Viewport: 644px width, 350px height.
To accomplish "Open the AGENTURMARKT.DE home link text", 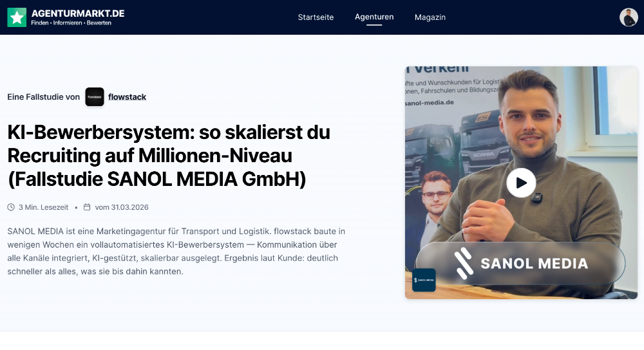I will pyautogui.click(x=78, y=14).
